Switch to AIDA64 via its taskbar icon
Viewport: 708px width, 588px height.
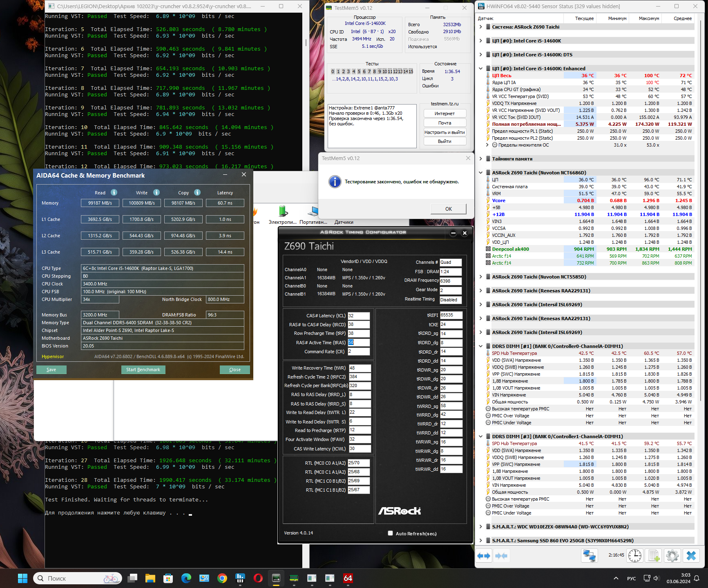(348, 578)
